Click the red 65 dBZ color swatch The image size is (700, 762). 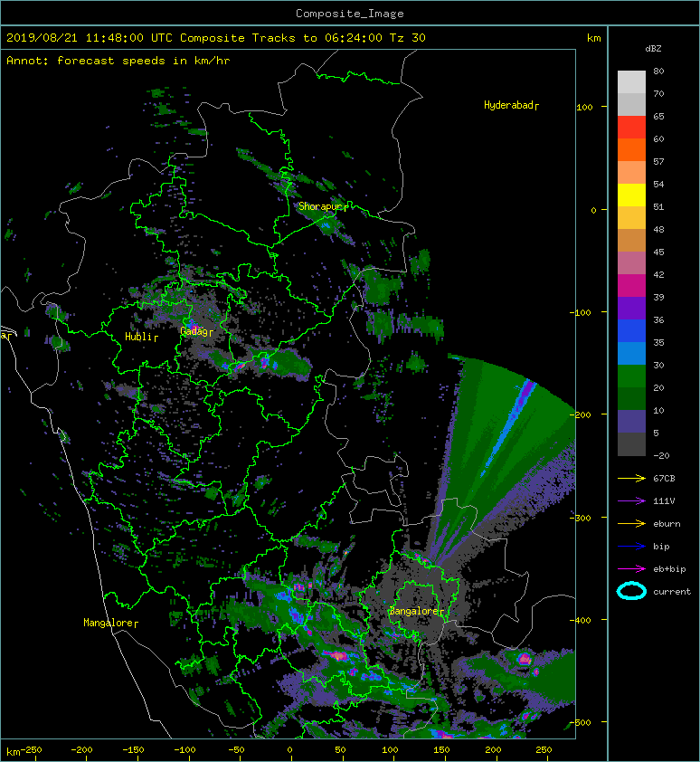[631, 127]
